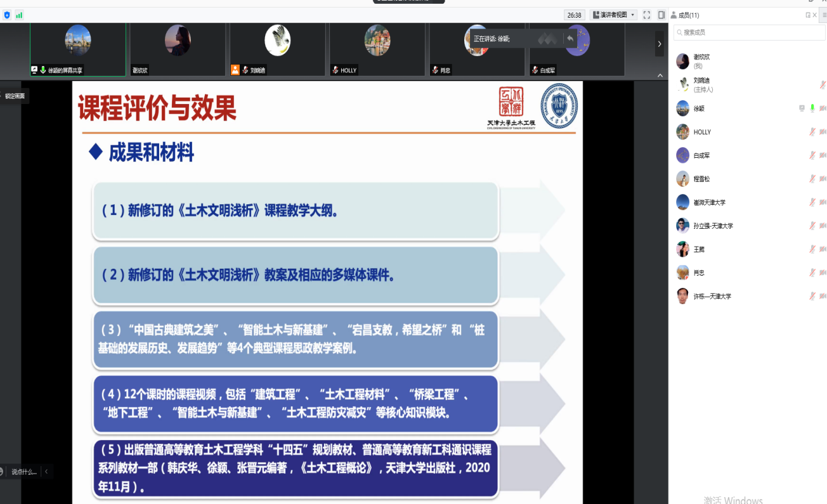Click the screen share icon beside 徐颖 in list
827x504 pixels.
coord(802,108)
